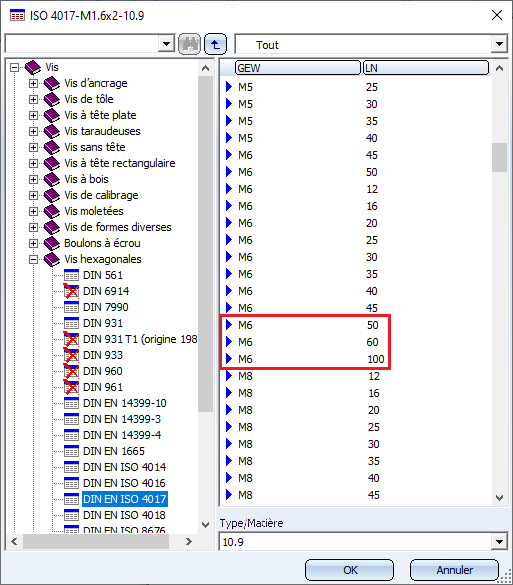Click the DIN EN 14399-10 table icon
This screenshot has width=513, height=585.
click(71, 403)
